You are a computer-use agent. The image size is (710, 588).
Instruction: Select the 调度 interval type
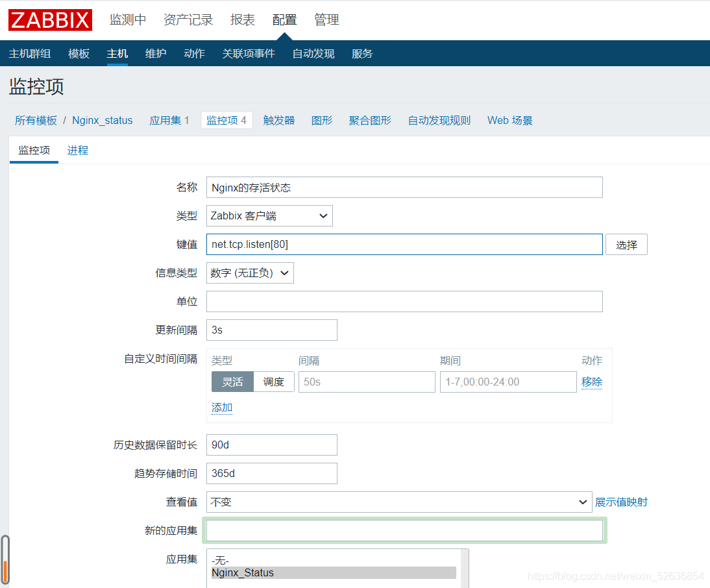click(x=274, y=382)
